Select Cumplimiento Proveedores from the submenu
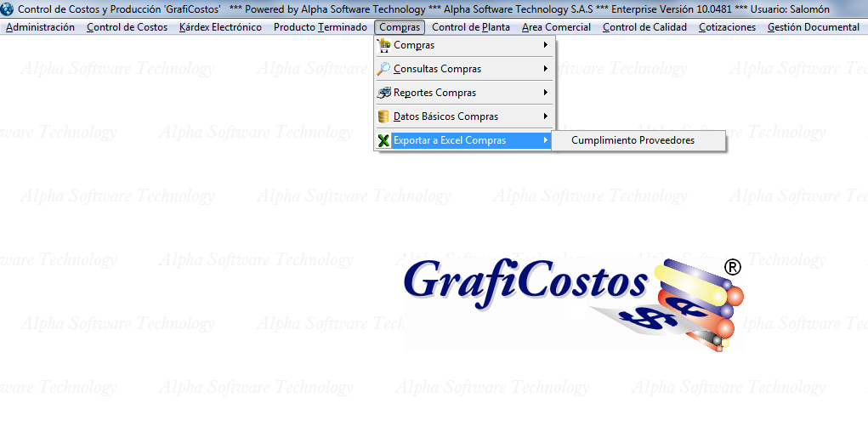The width and height of the screenshot is (868, 426). 633,140
